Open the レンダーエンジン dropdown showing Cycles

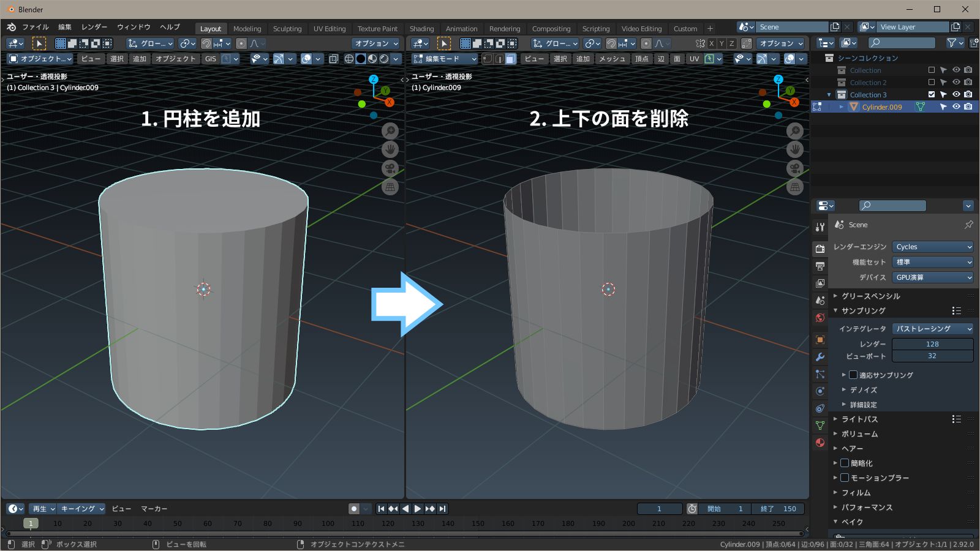pos(932,247)
